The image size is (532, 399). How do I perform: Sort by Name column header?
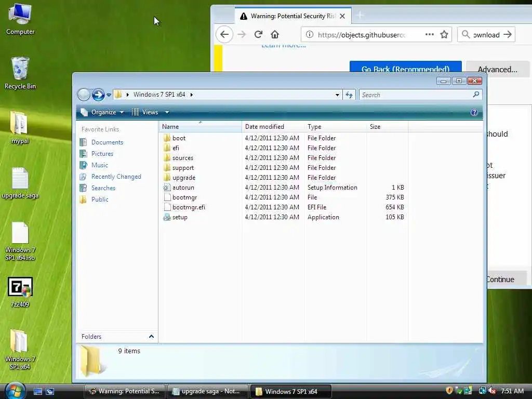[200, 127]
